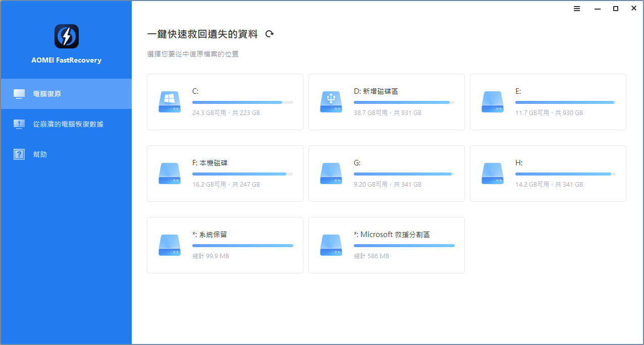Click the 總計 99.9 MB text
Image resolution: width=644 pixels, height=345 pixels.
click(x=211, y=256)
